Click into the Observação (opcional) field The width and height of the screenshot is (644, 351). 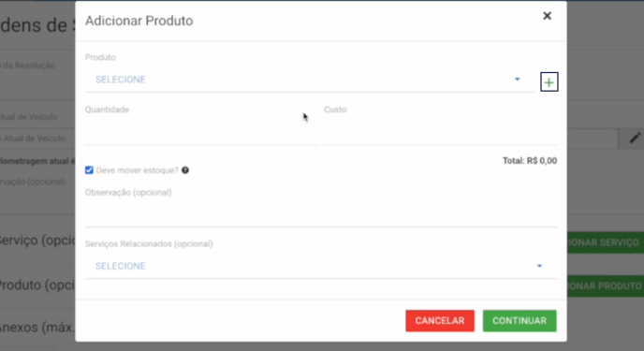(321, 214)
